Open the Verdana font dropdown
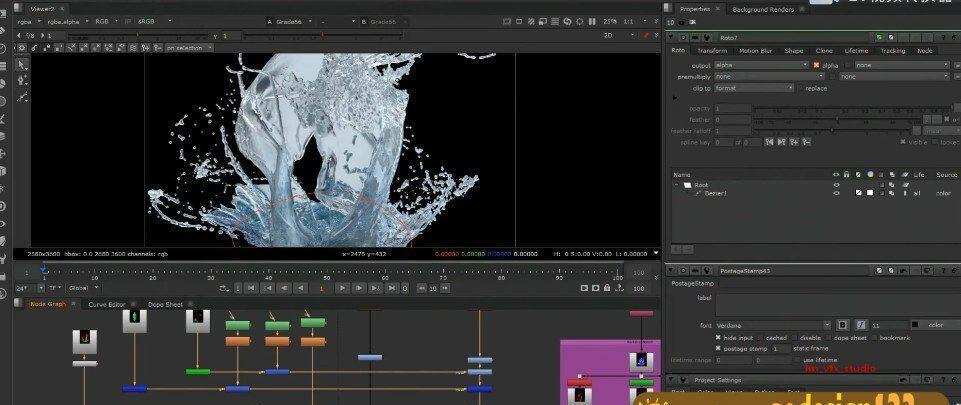Image resolution: width=961 pixels, height=405 pixels. pos(772,325)
